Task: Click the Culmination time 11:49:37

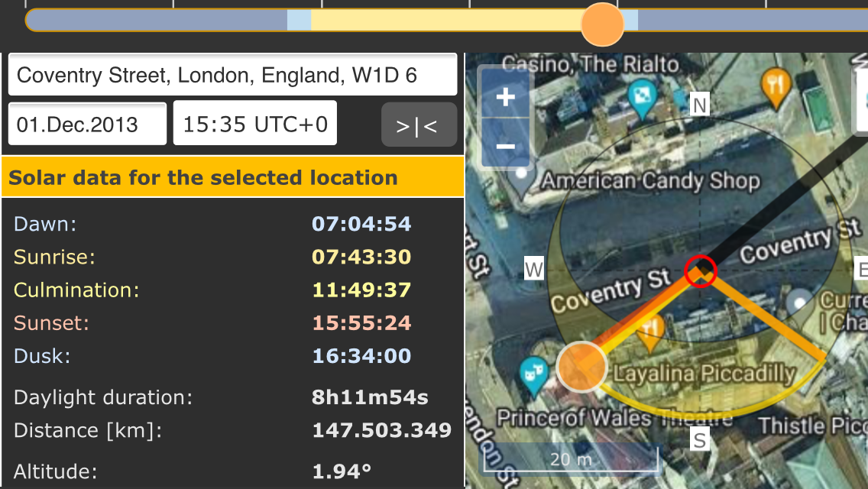Action: (x=361, y=290)
